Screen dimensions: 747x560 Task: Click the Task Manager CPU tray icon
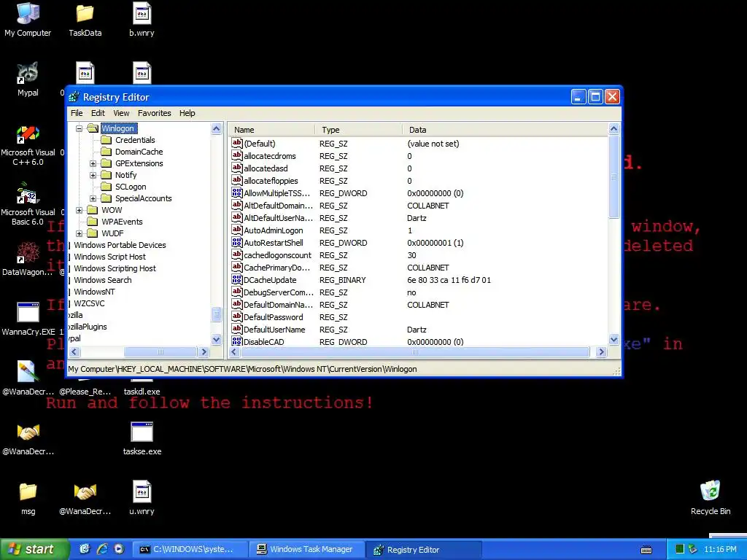pos(680,549)
